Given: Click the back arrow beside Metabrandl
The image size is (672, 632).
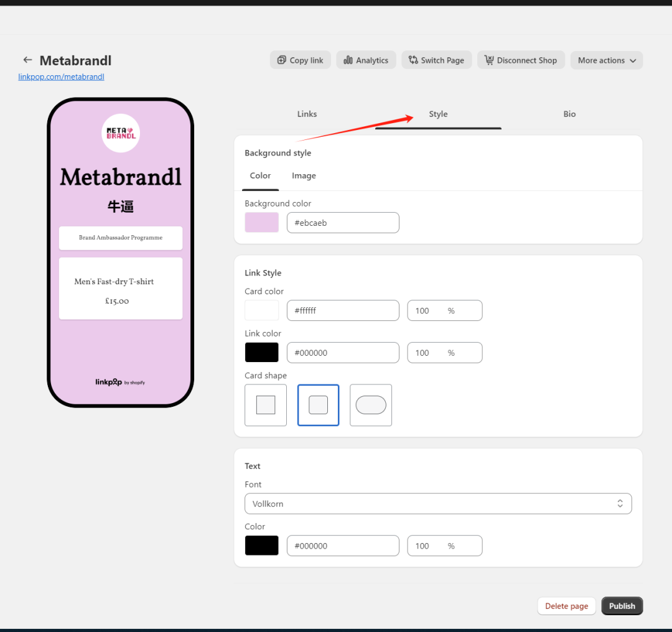Looking at the screenshot, I should pyautogui.click(x=28, y=60).
